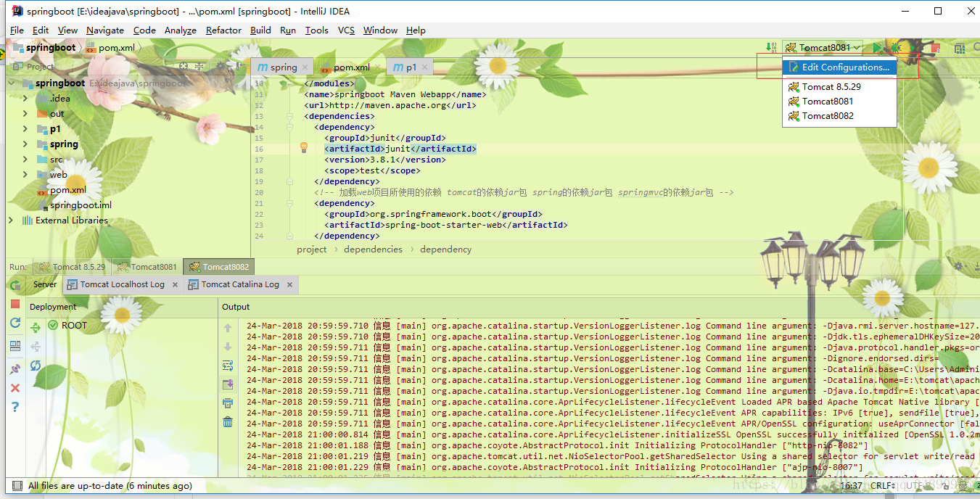Open the Refactor menu
The image size is (980, 499).
(223, 30)
